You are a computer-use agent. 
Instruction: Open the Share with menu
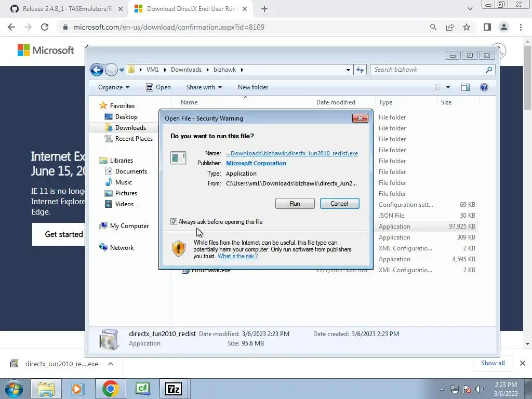point(204,87)
